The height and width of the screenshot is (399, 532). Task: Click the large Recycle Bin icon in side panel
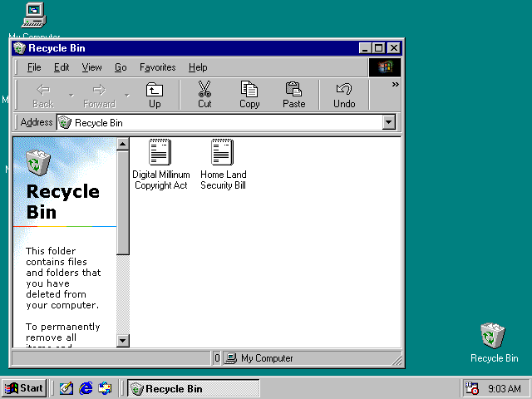click(x=38, y=163)
